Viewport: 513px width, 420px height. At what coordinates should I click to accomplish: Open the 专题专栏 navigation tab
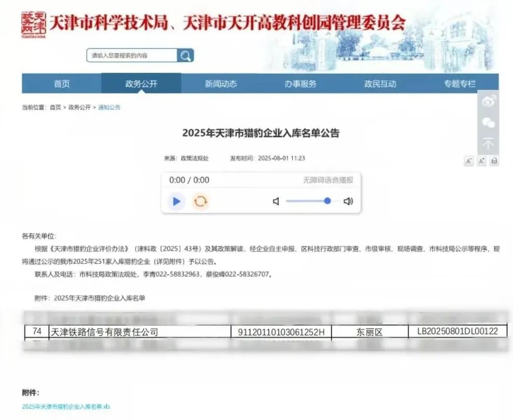(460, 84)
